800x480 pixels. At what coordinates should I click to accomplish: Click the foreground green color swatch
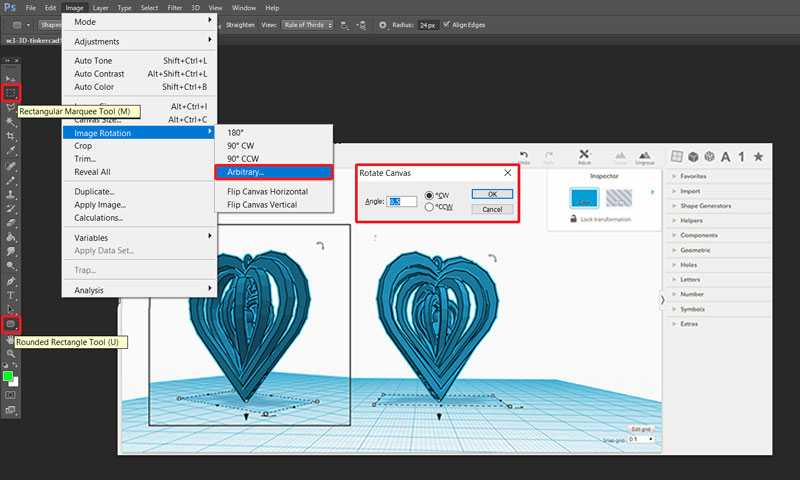point(8,376)
